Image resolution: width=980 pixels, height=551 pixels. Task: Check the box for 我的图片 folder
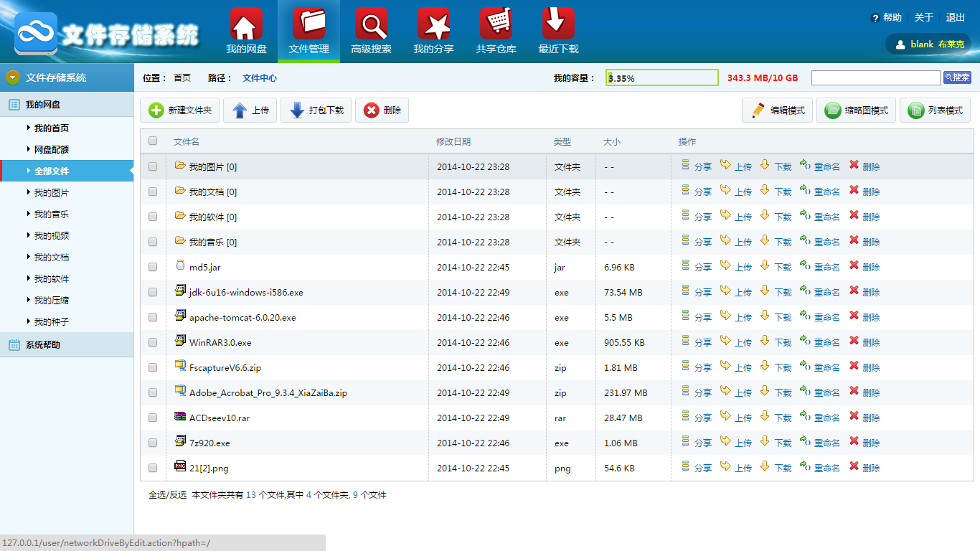click(x=153, y=166)
